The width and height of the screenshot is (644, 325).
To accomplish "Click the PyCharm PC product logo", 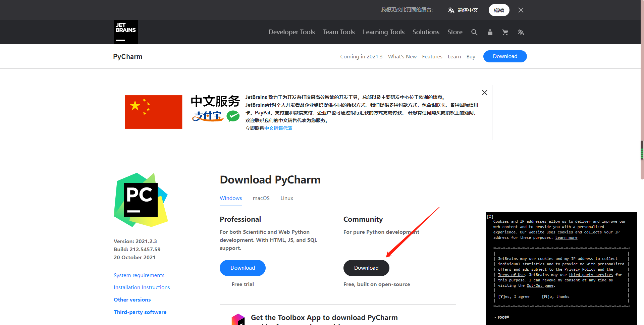I will (141, 200).
